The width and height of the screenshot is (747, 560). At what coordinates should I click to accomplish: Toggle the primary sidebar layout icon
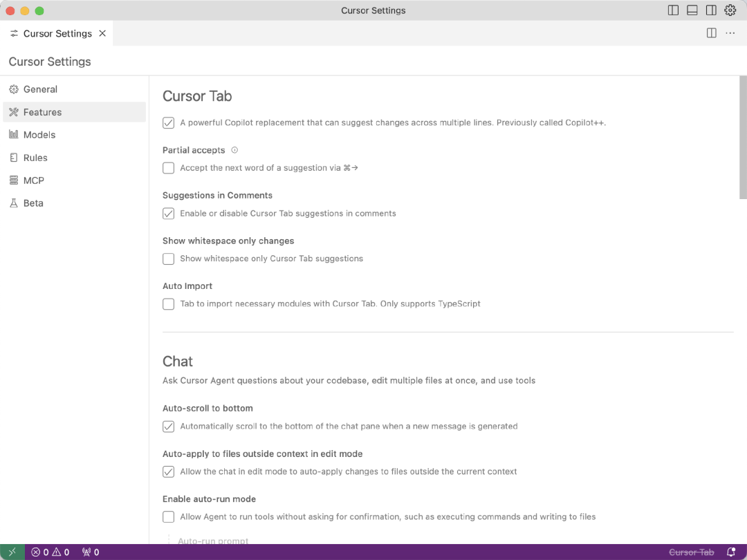(673, 10)
